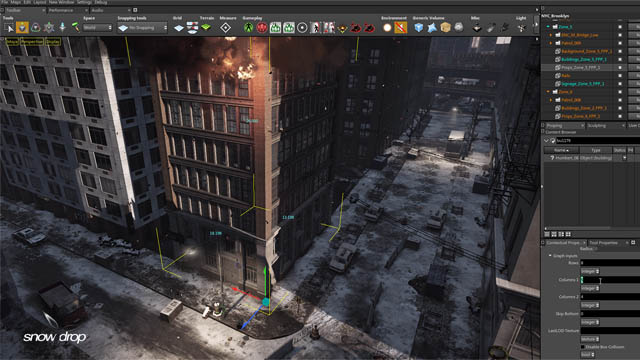Click the Environment sun icon
The image size is (640, 360).
(387, 27)
